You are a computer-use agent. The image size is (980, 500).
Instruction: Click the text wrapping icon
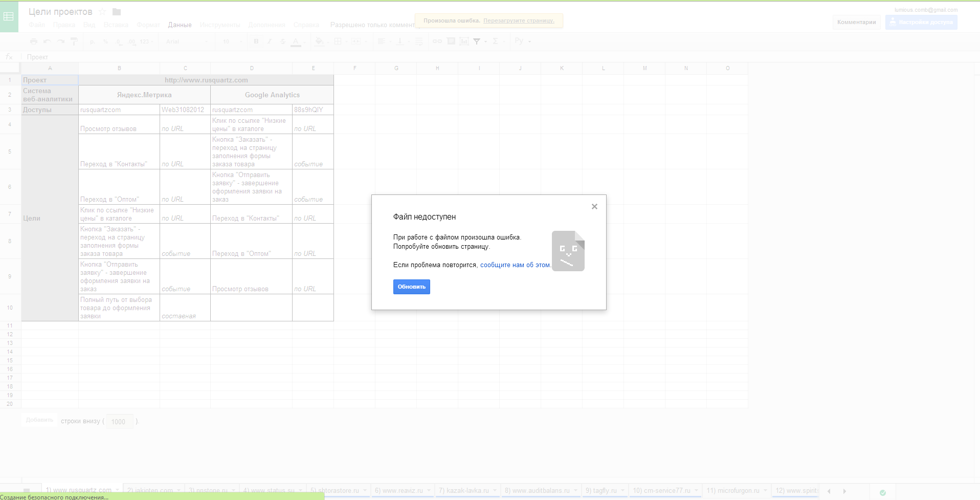pos(419,41)
